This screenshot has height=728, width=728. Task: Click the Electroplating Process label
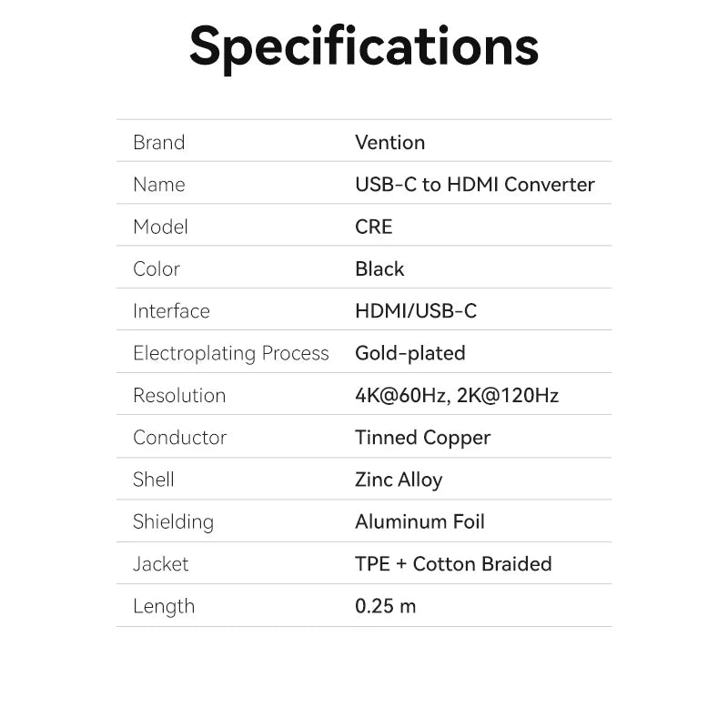(x=230, y=353)
